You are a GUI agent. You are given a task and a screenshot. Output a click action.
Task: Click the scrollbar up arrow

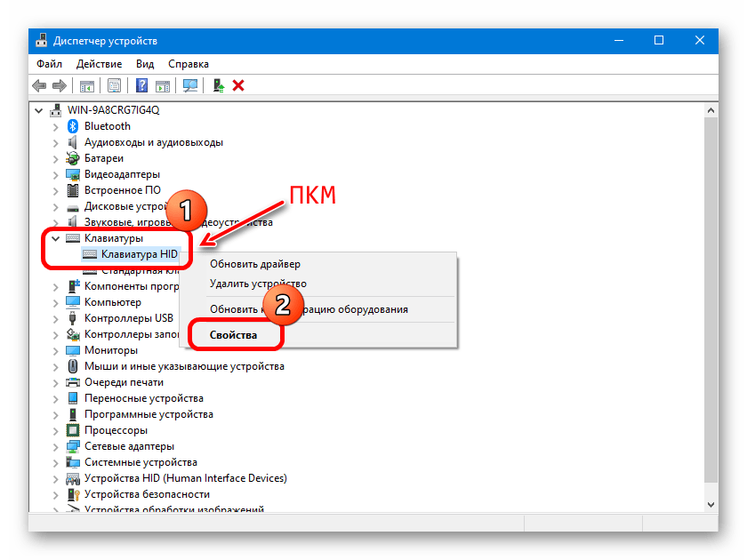(711, 110)
